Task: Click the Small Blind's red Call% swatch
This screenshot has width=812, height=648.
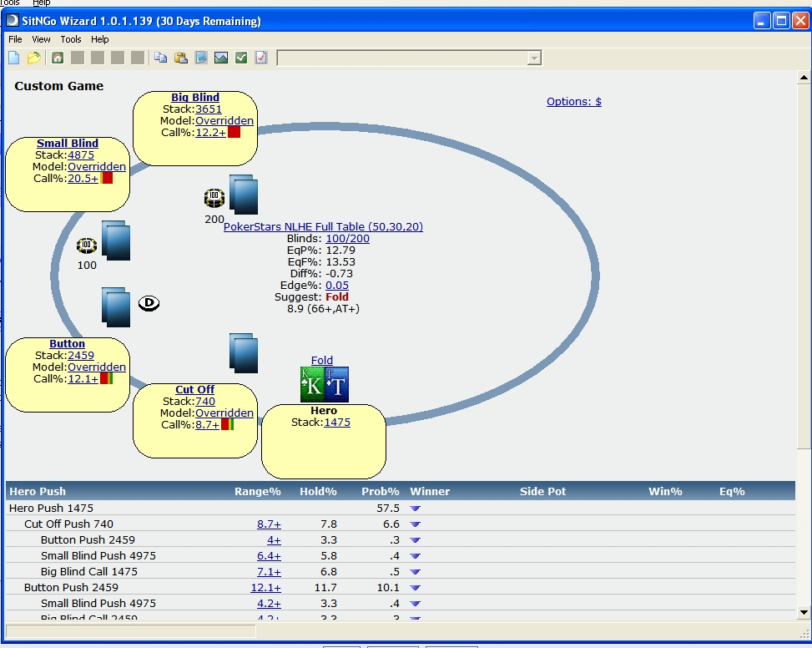Action: pos(107,178)
